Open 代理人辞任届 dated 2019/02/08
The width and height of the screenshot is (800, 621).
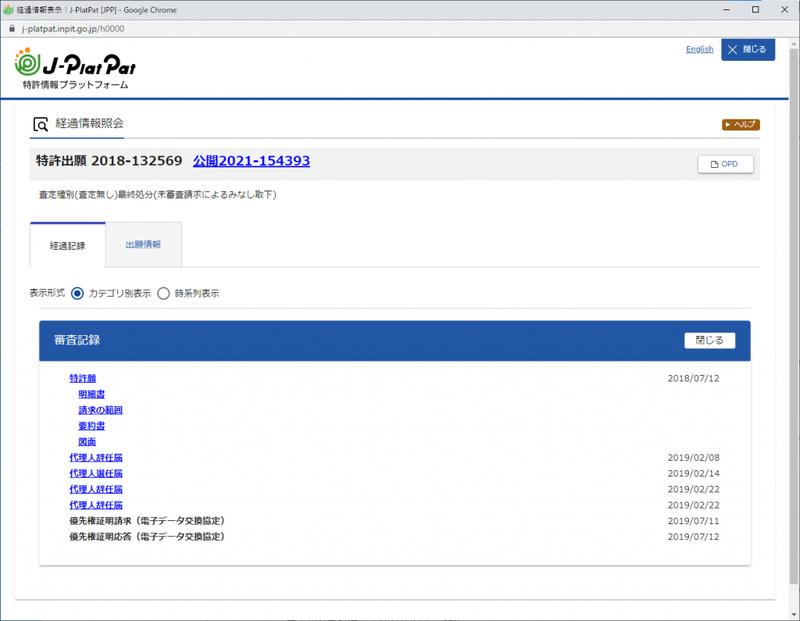[x=96, y=457]
